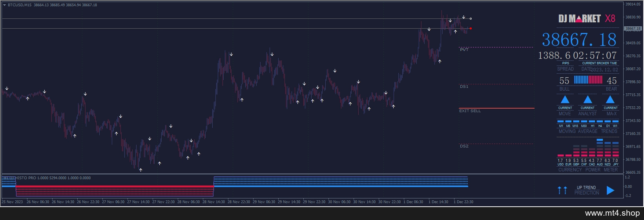The height and width of the screenshot is (220, 644).
Task: Click the MOVING AVERAGE TRENDS heading
Action: (x=588, y=131)
